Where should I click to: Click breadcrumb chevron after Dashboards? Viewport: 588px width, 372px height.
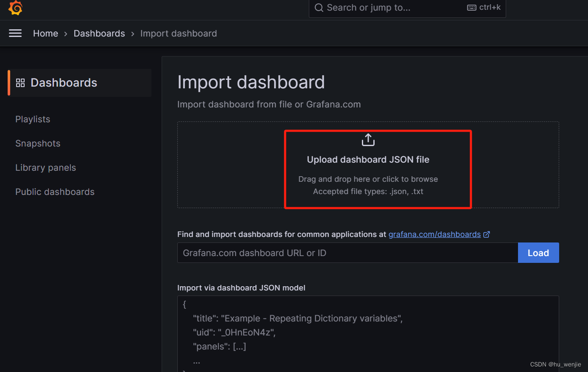pos(133,34)
